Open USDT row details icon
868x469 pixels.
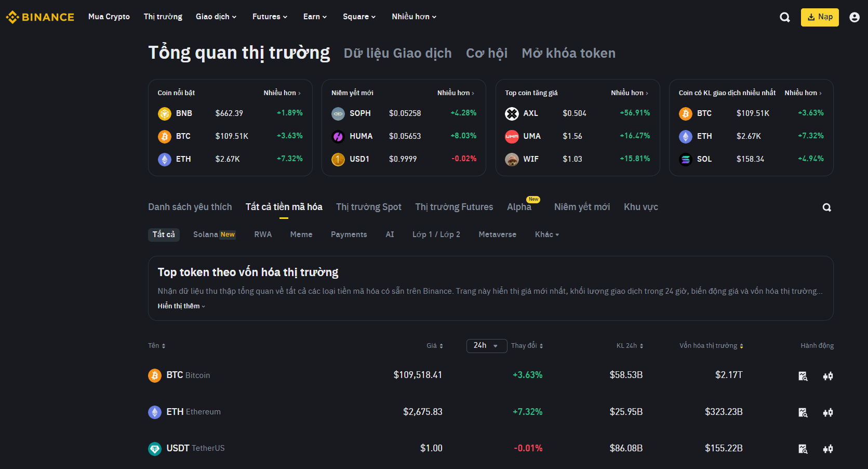[803, 449]
